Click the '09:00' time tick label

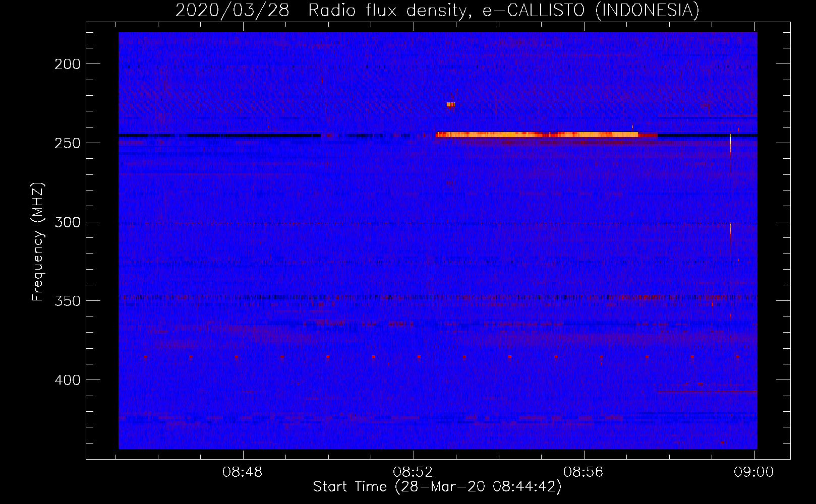754,472
